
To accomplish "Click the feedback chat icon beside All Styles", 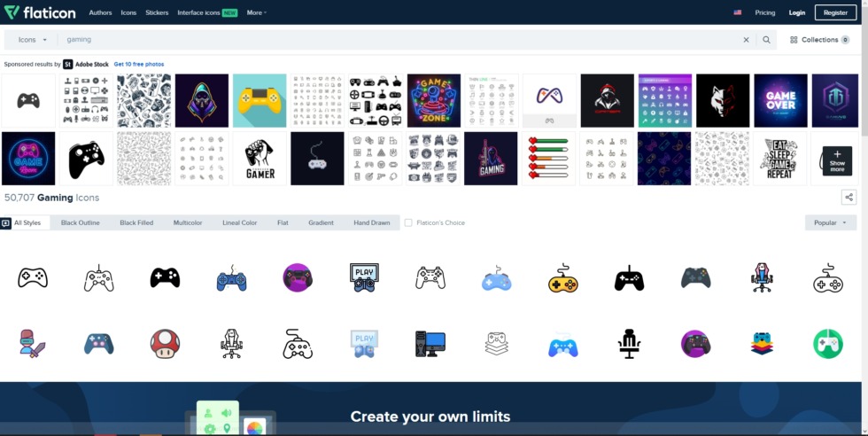I will click(5, 223).
